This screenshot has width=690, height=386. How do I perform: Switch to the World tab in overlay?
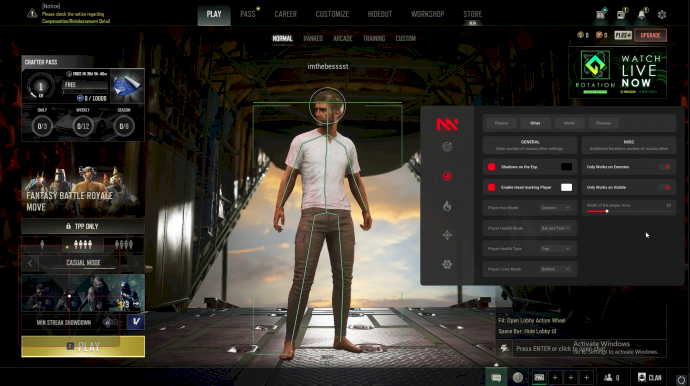(x=569, y=123)
